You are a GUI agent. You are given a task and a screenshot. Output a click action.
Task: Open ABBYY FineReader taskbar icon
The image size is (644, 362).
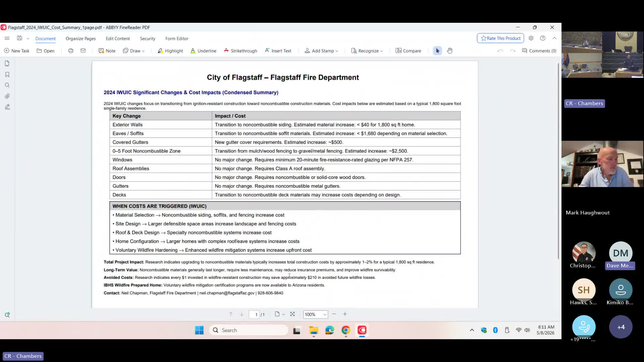(362, 330)
